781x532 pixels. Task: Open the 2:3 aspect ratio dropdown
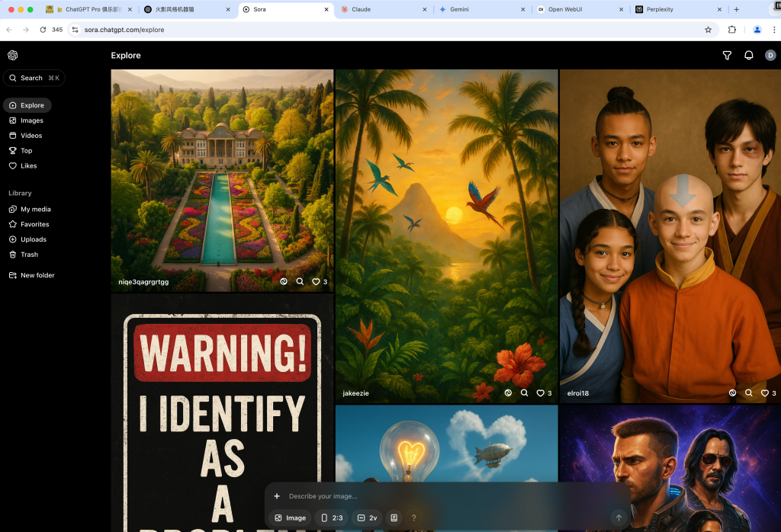(x=331, y=518)
